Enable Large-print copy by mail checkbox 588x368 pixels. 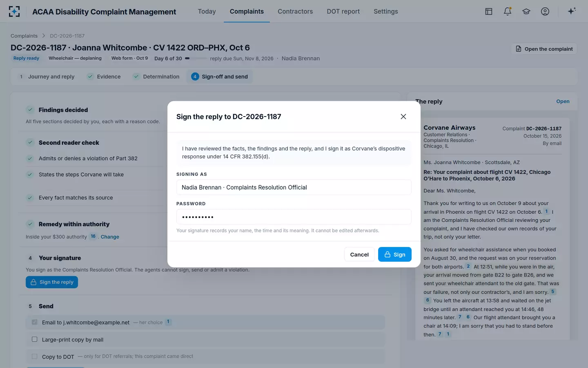[x=35, y=339]
